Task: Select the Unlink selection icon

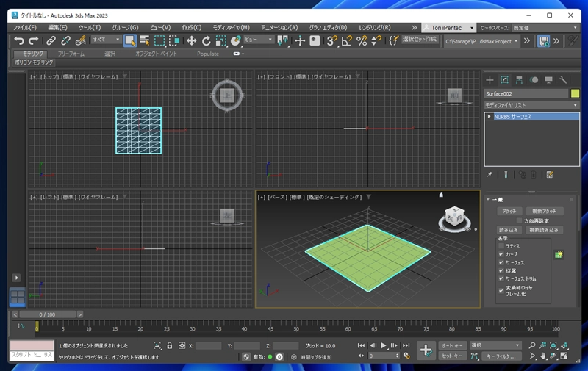Action: point(65,40)
